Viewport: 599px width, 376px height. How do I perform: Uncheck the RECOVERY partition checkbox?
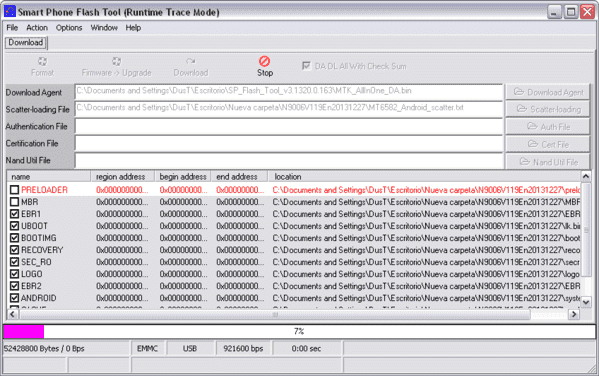[x=14, y=250]
